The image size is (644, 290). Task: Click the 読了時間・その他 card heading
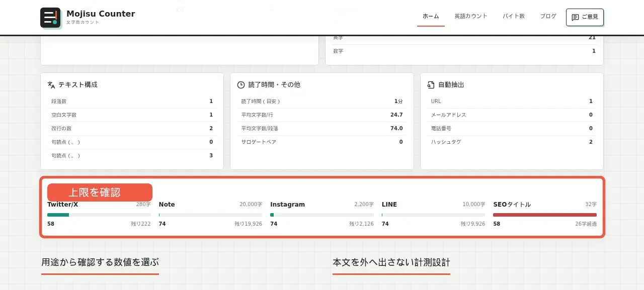click(274, 85)
